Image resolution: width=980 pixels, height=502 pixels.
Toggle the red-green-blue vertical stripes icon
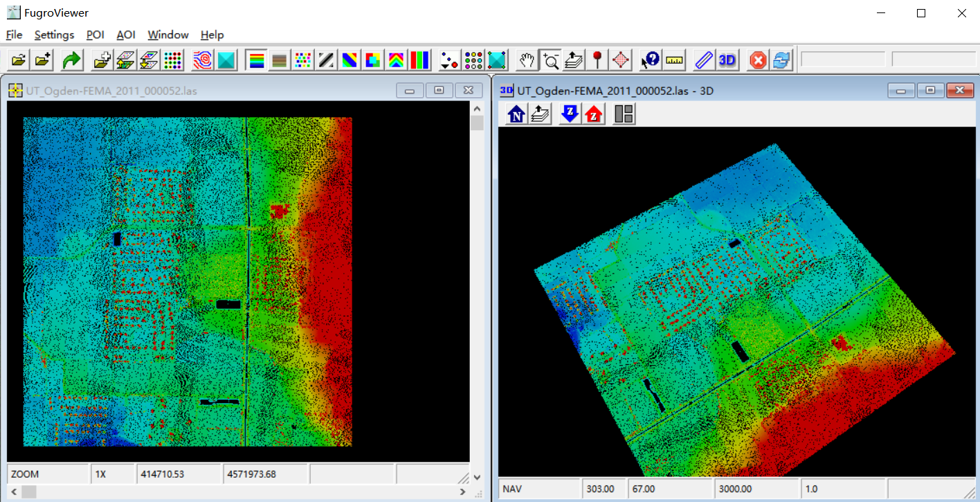[x=420, y=60]
